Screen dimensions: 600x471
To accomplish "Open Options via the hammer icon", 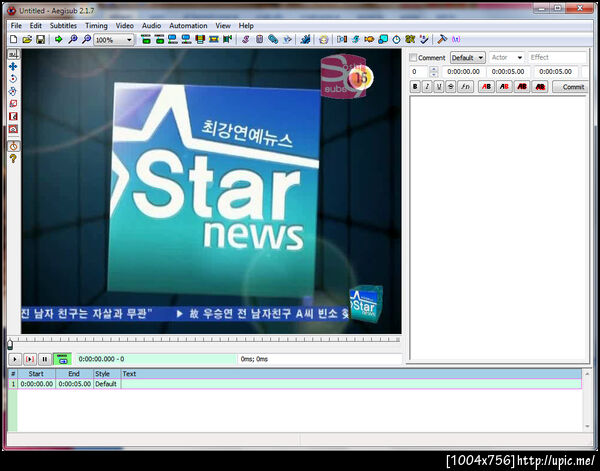I will click(x=442, y=39).
